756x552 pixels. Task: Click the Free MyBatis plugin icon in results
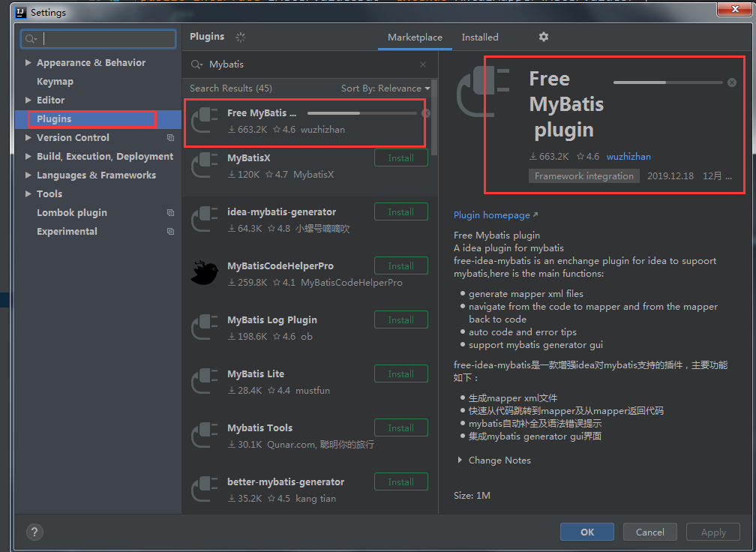205,120
